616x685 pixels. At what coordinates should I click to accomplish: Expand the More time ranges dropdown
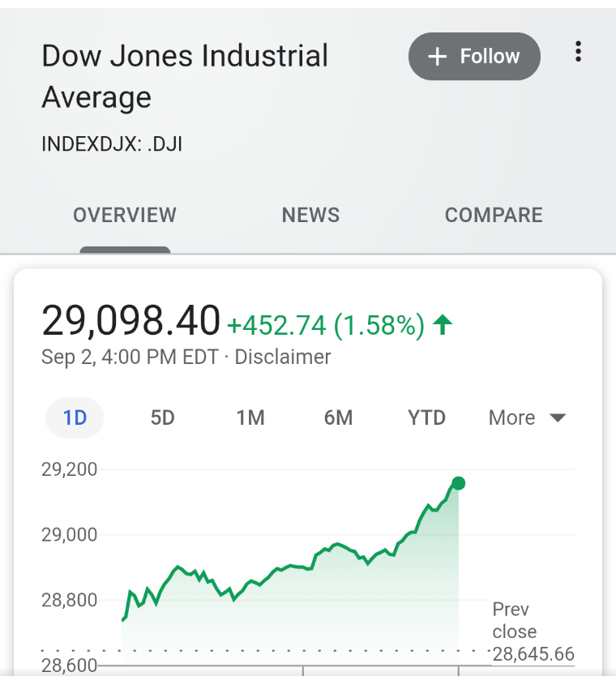pyautogui.click(x=528, y=417)
